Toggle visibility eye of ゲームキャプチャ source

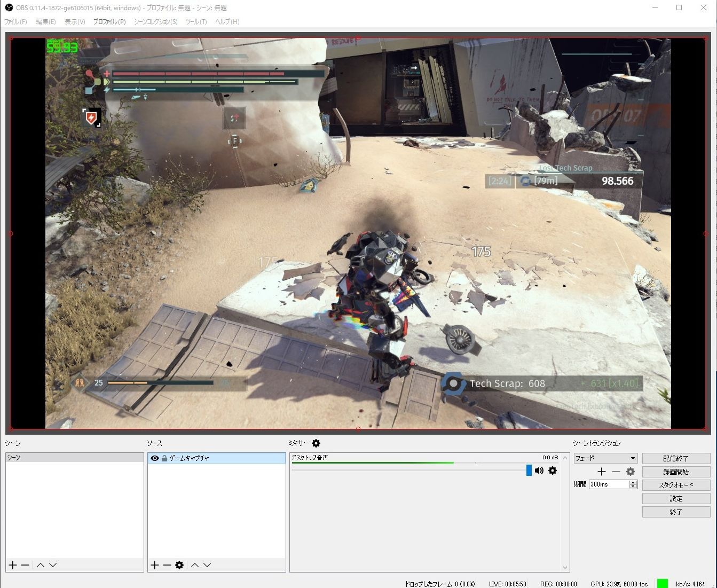click(155, 458)
